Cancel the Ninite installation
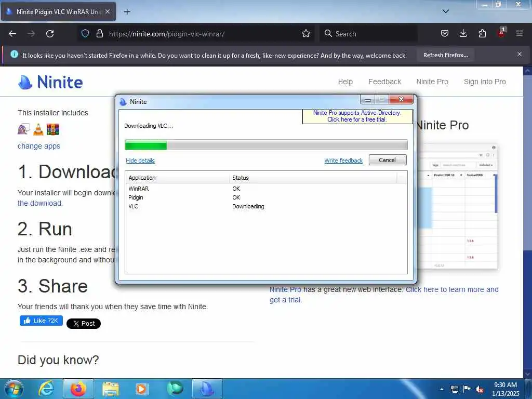 (388, 160)
